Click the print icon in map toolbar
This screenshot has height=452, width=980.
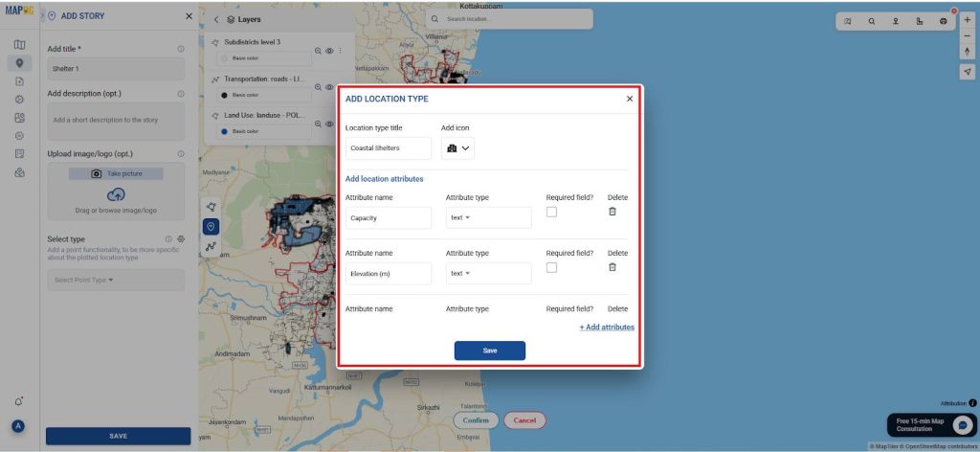(943, 21)
